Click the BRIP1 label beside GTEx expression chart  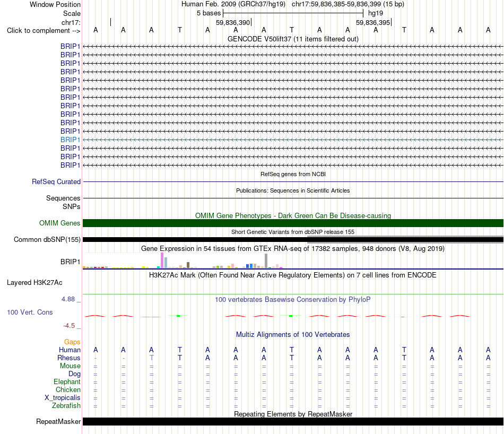pos(70,262)
